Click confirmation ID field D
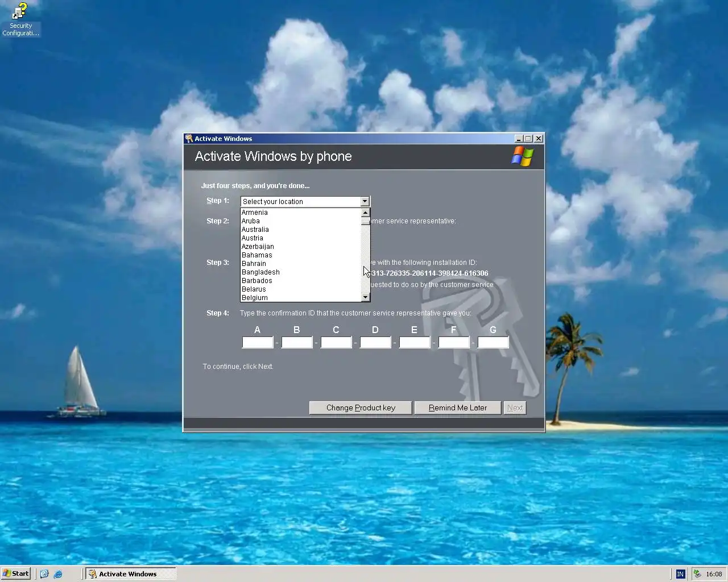 (x=375, y=342)
